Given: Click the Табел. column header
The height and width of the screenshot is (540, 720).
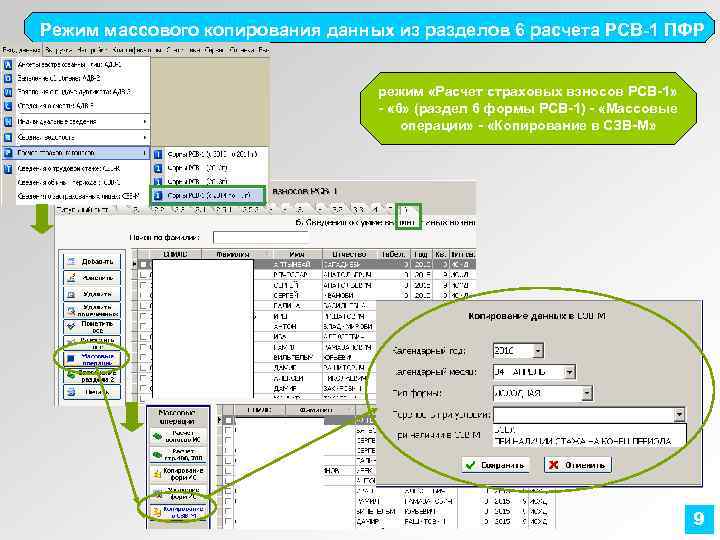Looking at the screenshot, I should (394, 254).
